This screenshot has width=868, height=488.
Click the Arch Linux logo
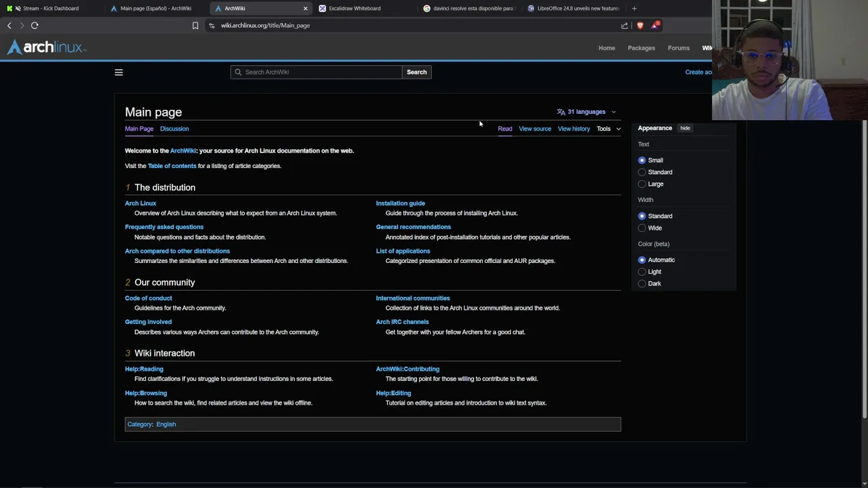pyautogui.click(x=47, y=47)
